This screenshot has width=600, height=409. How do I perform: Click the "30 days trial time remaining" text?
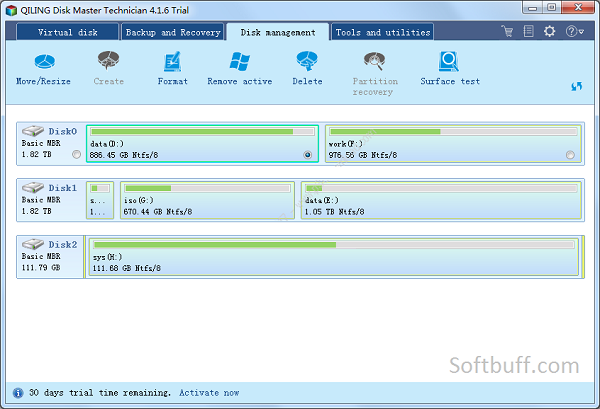coord(100,393)
